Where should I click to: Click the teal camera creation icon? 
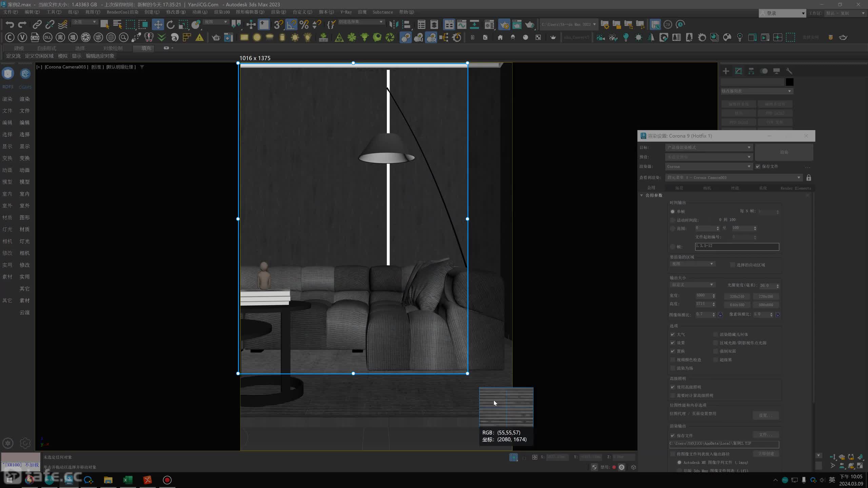pyautogui.click(x=600, y=37)
